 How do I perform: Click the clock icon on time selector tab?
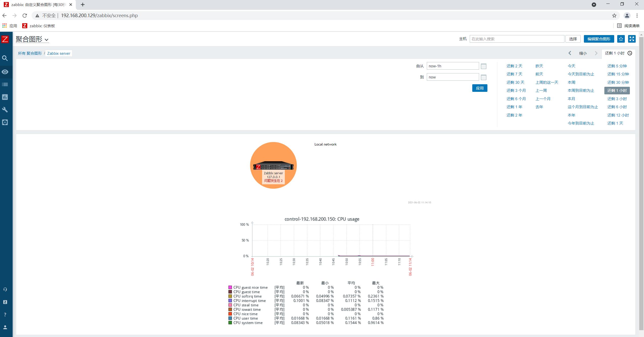point(630,53)
